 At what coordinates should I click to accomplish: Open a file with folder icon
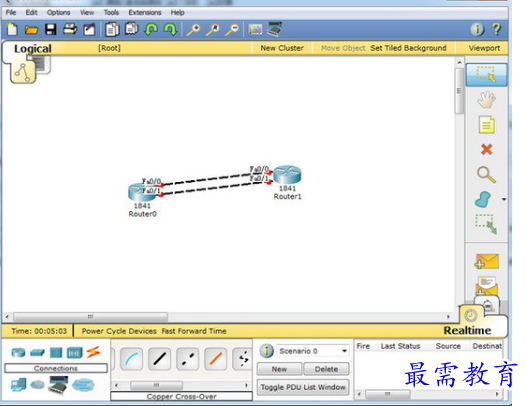(31, 30)
